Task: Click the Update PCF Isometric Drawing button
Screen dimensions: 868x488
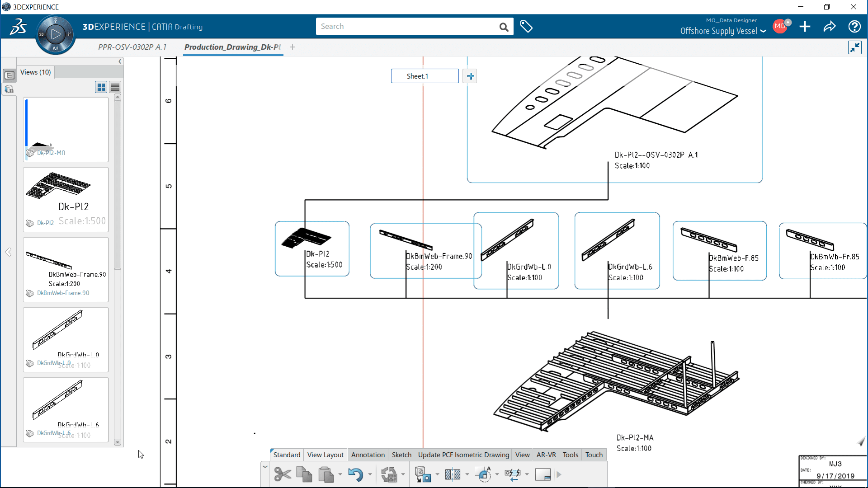Action: pyautogui.click(x=464, y=455)
